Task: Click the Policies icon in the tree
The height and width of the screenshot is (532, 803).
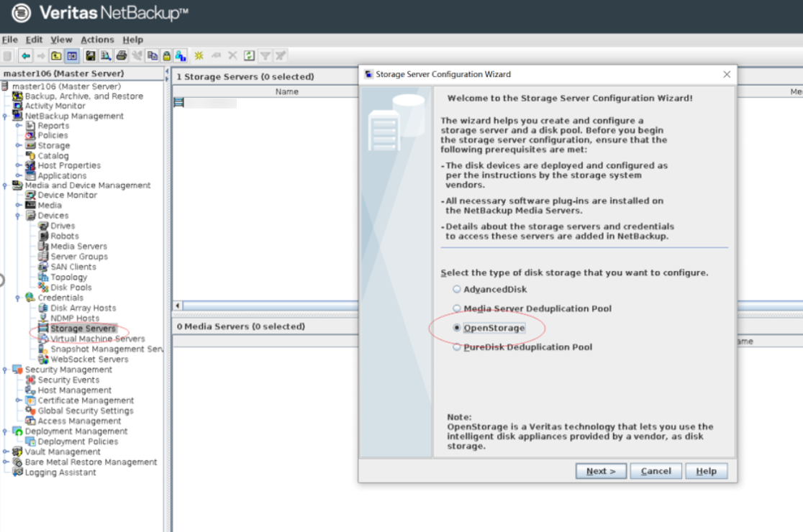Action: tap(31, 135)
